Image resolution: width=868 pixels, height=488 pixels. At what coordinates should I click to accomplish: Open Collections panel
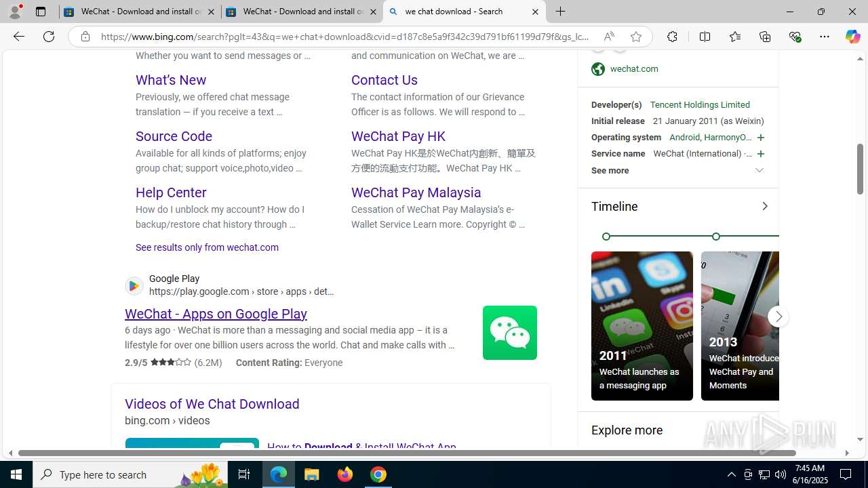point(765,37)
